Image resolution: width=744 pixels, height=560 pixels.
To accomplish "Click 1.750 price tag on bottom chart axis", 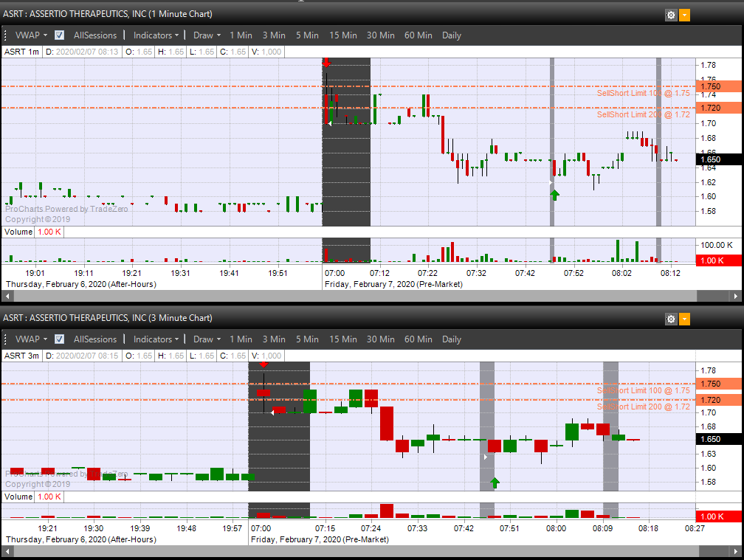I will click(718, 384).
